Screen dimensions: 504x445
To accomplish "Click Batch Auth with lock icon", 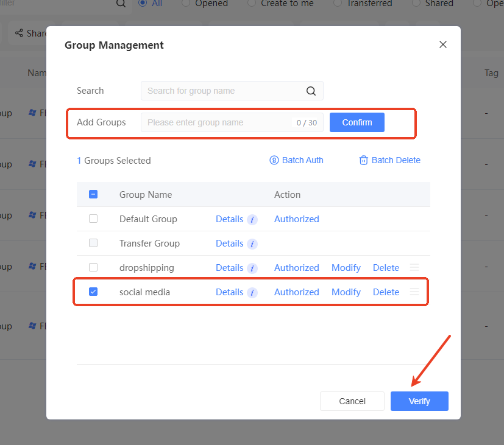I will coord(296,160).
